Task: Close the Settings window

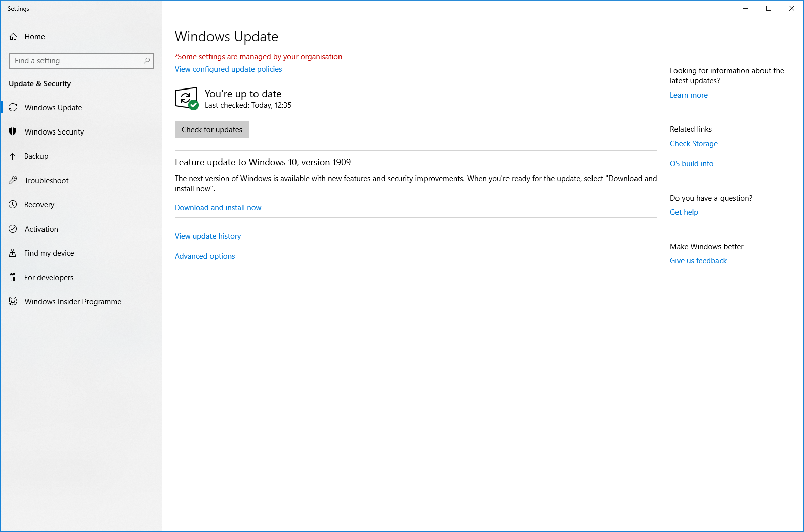Action: pos(792,8)
